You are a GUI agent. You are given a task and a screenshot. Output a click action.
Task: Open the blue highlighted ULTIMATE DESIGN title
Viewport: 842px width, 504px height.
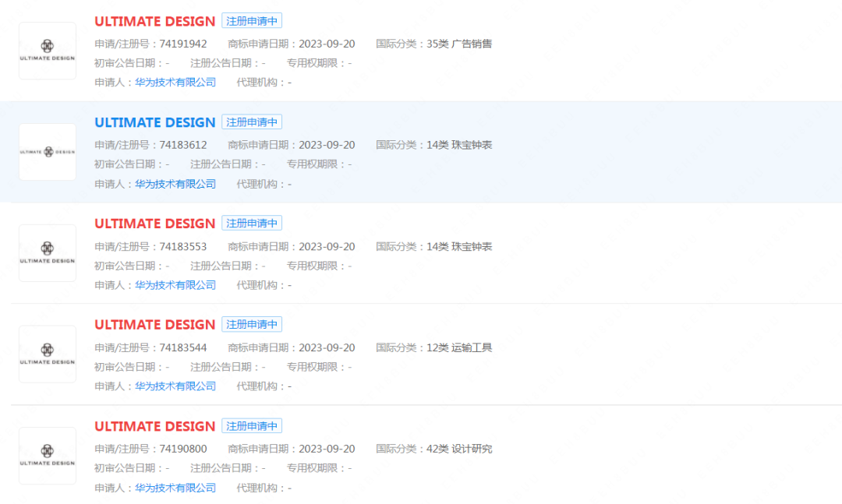(x=154, y=122)
